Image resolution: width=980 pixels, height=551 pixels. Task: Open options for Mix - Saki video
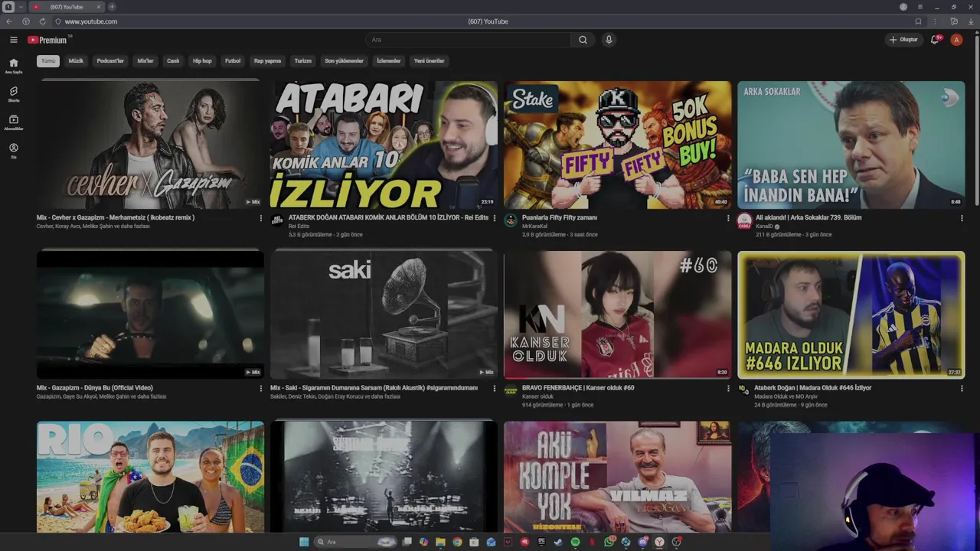click(x=494, y=388)
